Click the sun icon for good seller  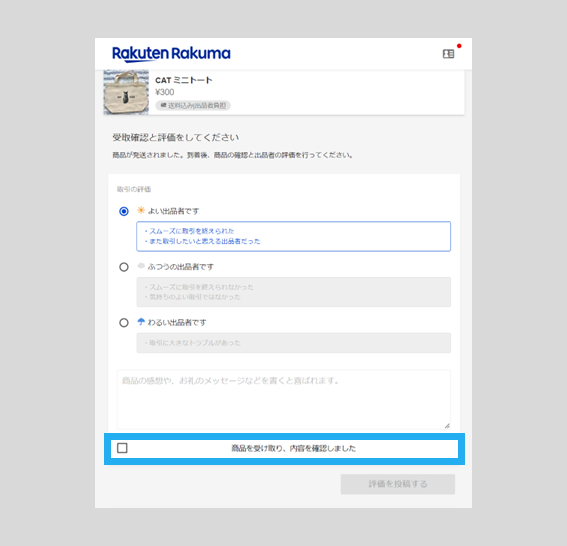[x=141, y=210]
